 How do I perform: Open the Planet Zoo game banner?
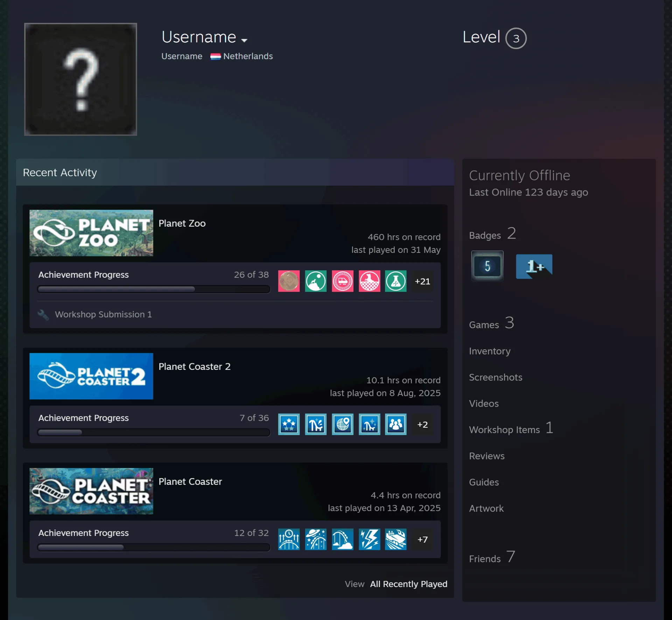click(91, 233)
